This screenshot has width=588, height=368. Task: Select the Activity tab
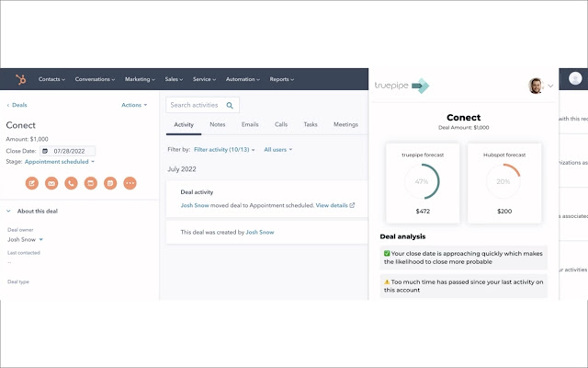pos(184,125)
